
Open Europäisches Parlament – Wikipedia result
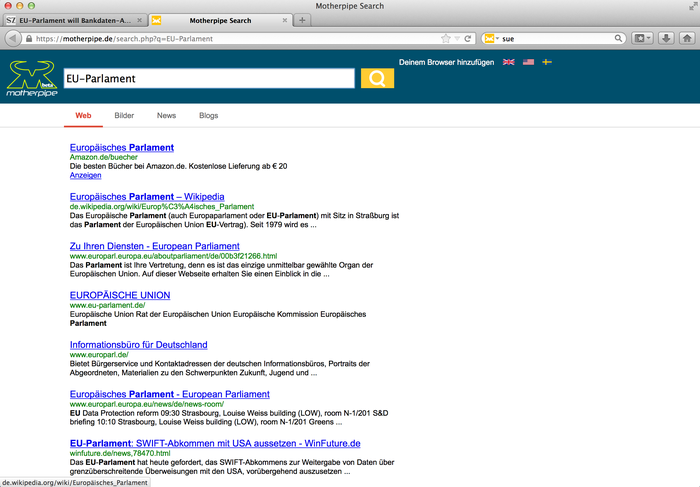tap(147, 196)
